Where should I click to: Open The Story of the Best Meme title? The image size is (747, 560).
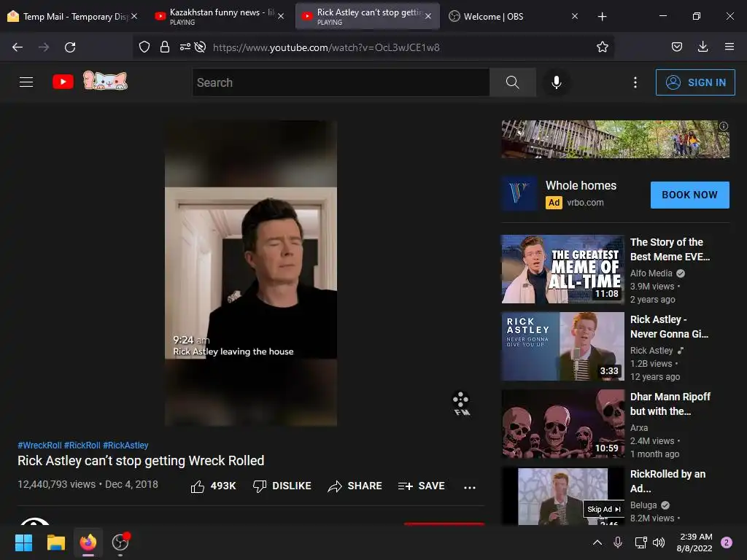(x=670, y=249)
